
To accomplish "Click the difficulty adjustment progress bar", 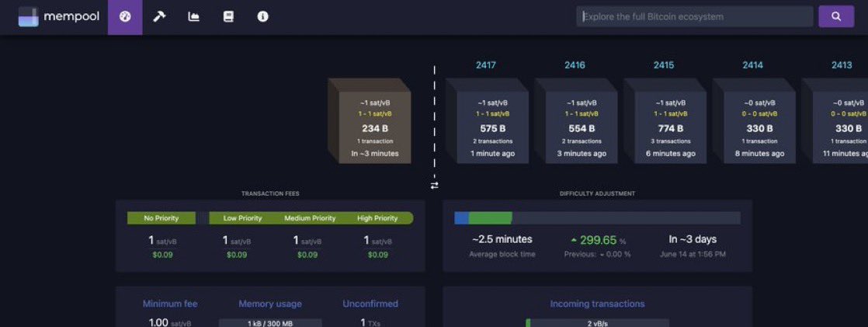I will 597,217.
